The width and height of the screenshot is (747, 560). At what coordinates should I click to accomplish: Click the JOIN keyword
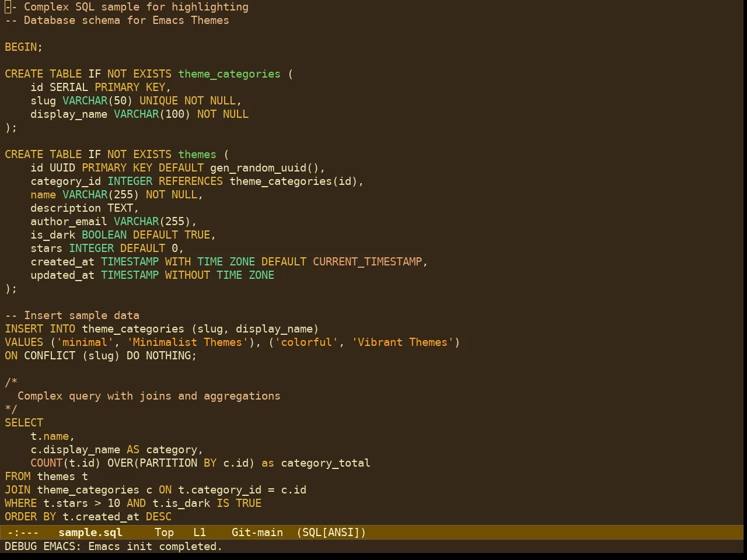click(x=18, y=490)
